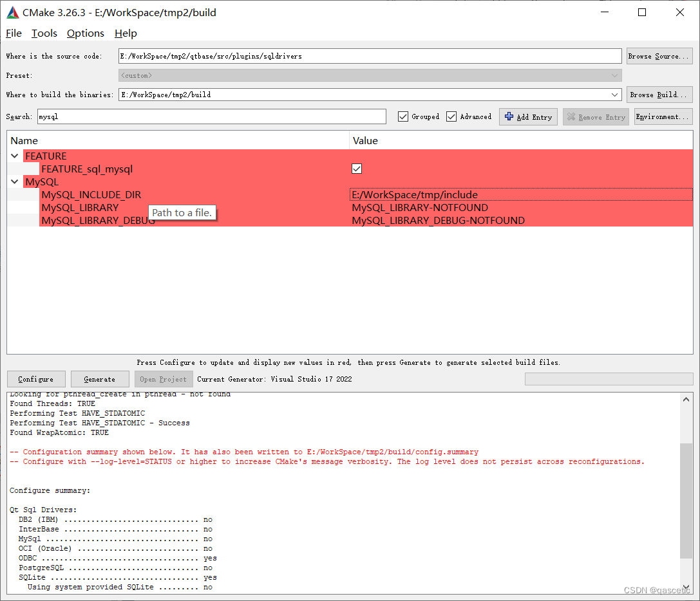Click the MySQL_LIBRARY-NOTFOUND value

(x=420, y=207)
